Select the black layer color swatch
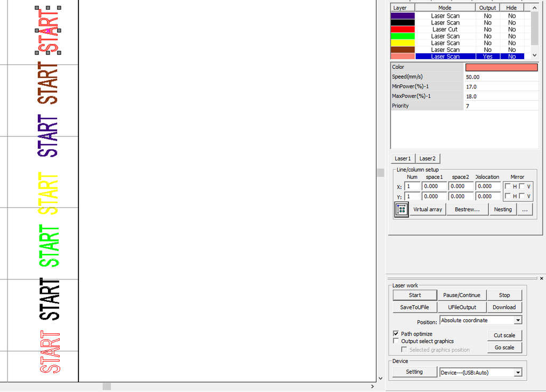 pos(403,22)
